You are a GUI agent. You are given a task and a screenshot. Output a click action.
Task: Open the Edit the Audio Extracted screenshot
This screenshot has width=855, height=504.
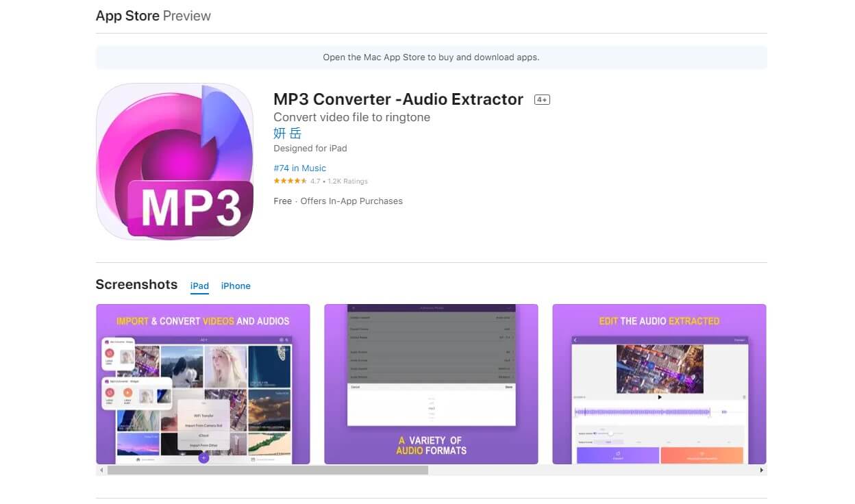coord(659,384)
